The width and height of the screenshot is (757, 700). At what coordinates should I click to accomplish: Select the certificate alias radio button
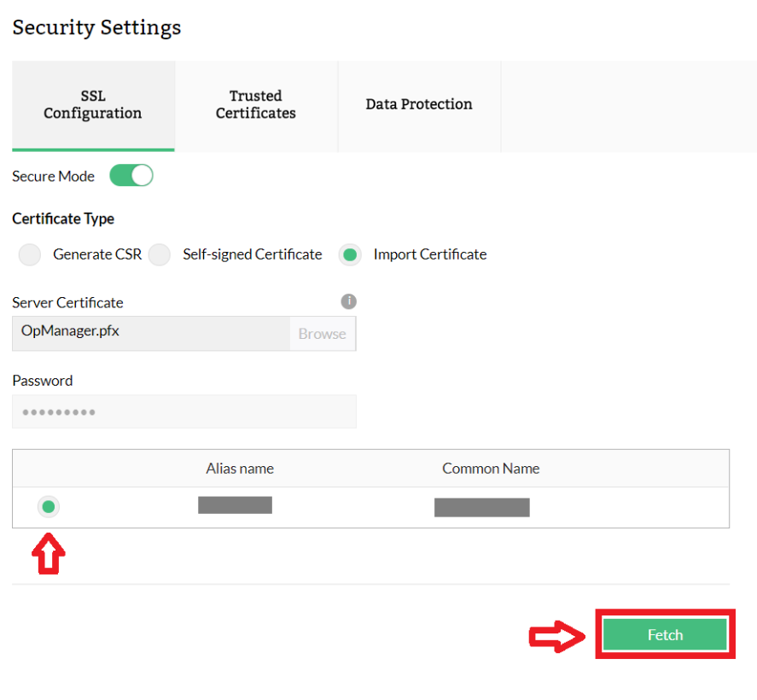tap(49, 506)
